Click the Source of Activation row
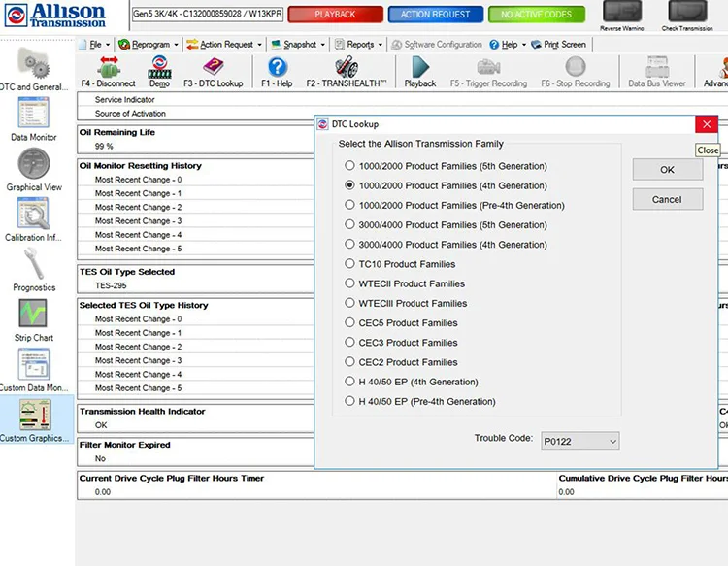 (x=195, y=114)
